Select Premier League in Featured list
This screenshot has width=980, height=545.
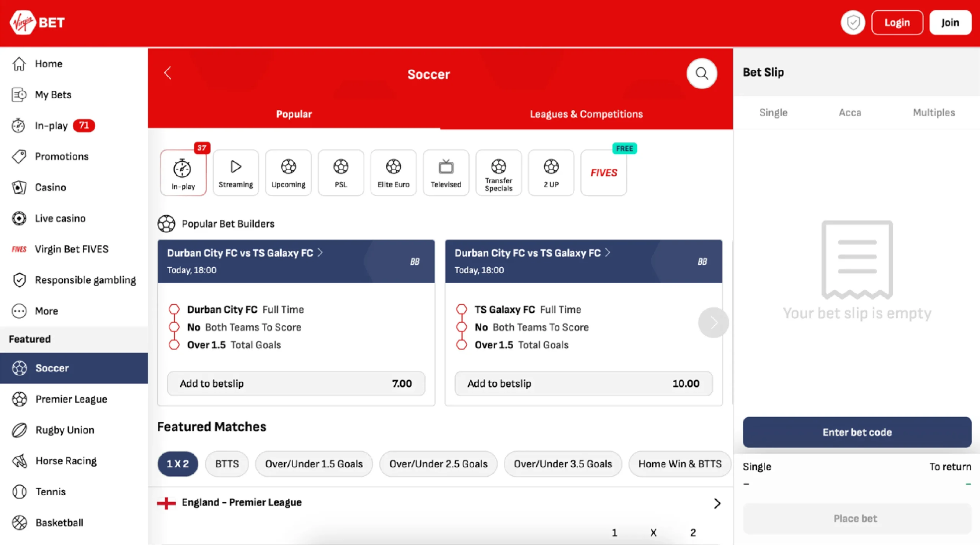click(x=74, y=399)
